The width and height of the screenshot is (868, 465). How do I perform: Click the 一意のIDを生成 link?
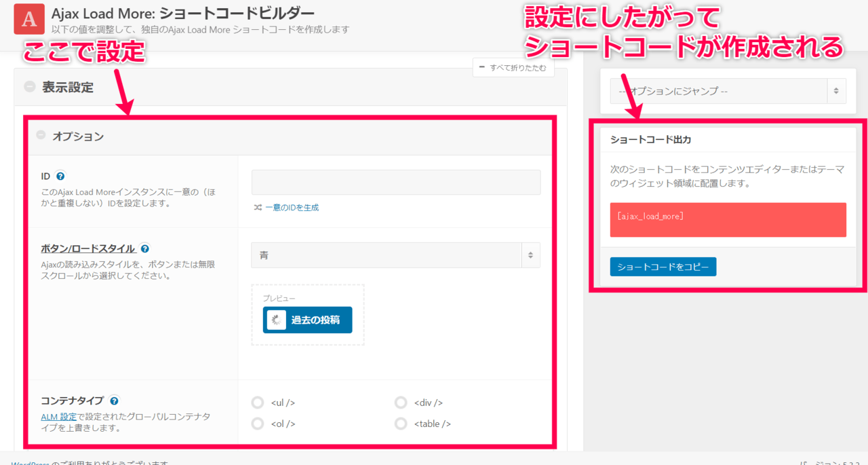pyautogui.click(x=292, y=208)
